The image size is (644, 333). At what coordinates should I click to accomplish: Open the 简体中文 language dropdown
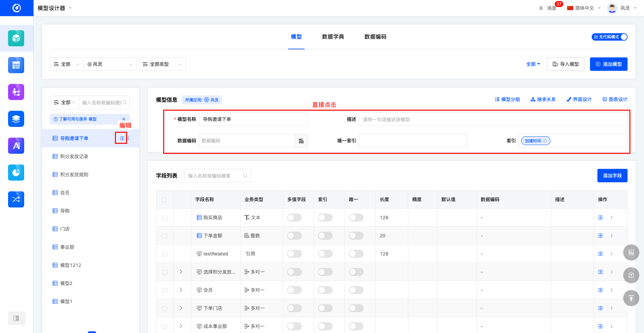pos(584,8)
